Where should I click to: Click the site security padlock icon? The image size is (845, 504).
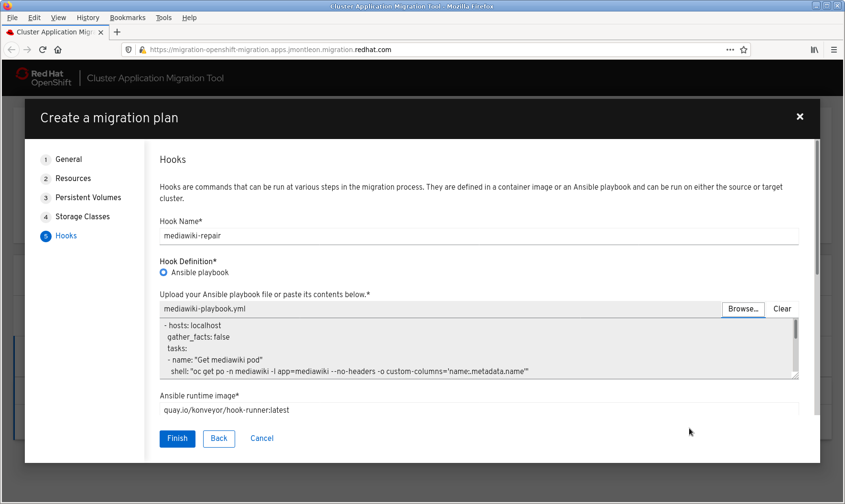(x=142, y=50)
